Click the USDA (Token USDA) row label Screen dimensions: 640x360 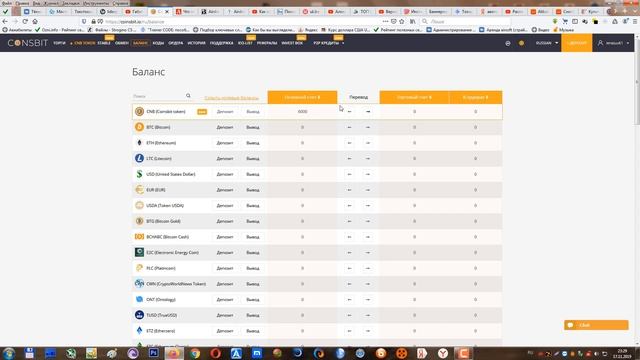165,205
